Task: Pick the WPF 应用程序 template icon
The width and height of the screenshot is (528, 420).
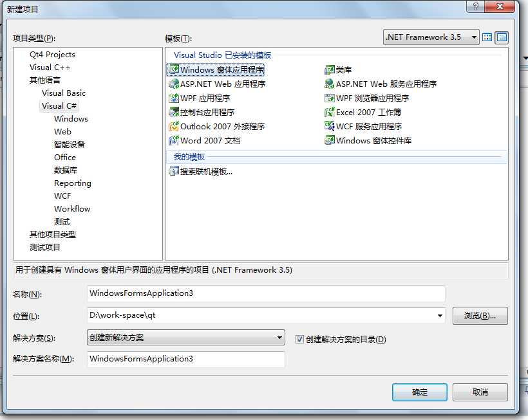Action: [x=174, y=98]
